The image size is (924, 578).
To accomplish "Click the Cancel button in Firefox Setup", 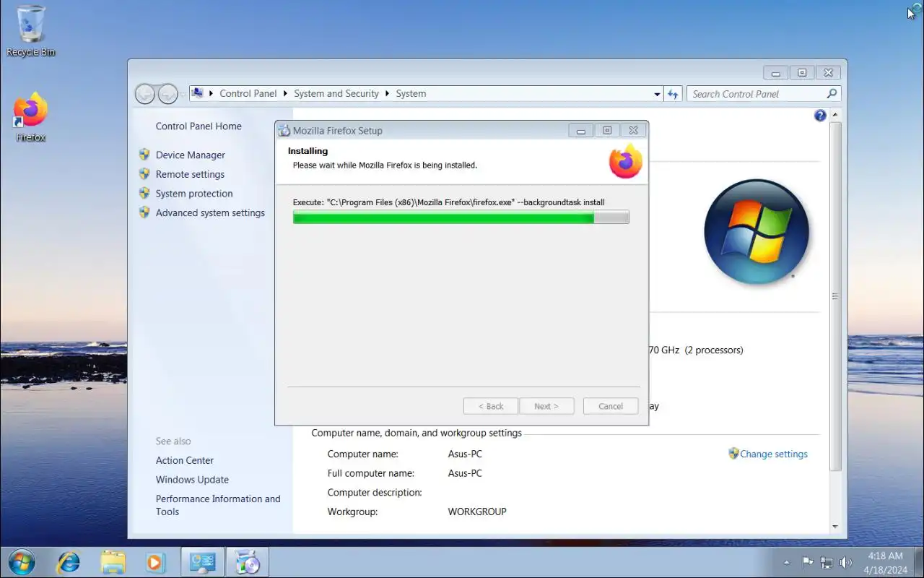I will point(611,406).
